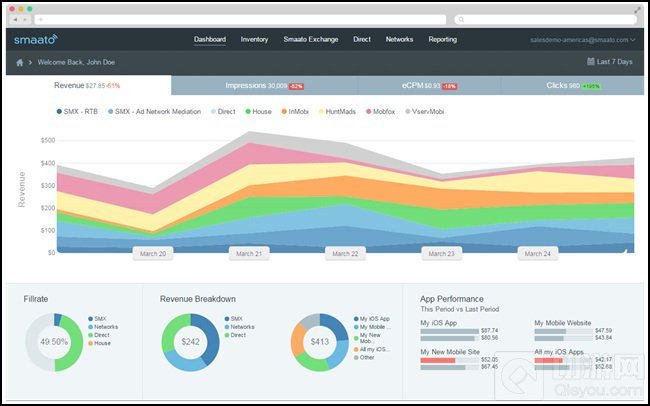Screen dimensions: 650x406
Task: Open the salesdemo-americas account dropdown
Action: tap(583, 40)
